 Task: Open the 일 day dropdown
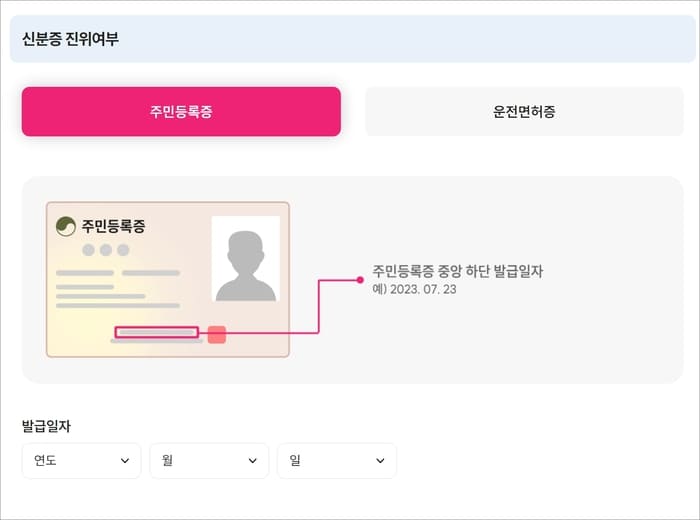click(337, 460)
